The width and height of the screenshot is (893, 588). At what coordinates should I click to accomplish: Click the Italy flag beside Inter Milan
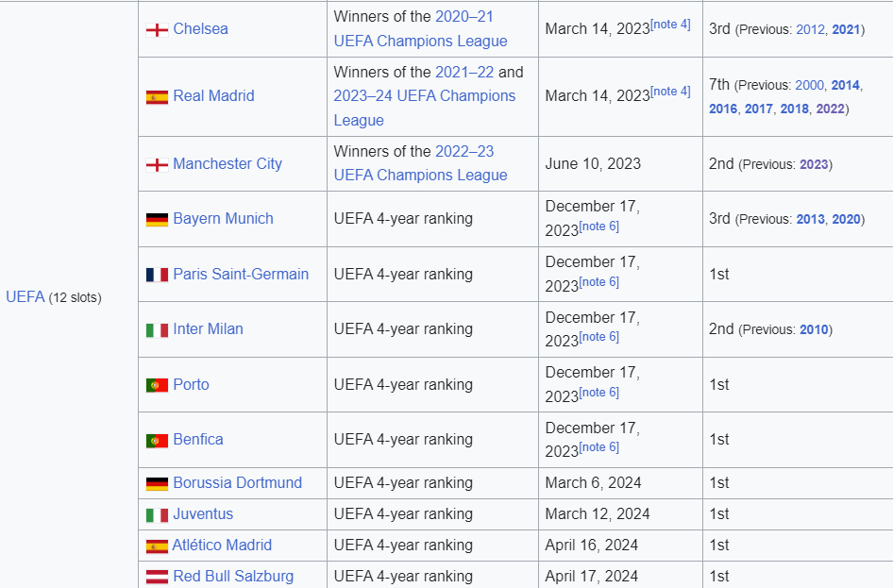pyautogui.click(x=158, y=330)
